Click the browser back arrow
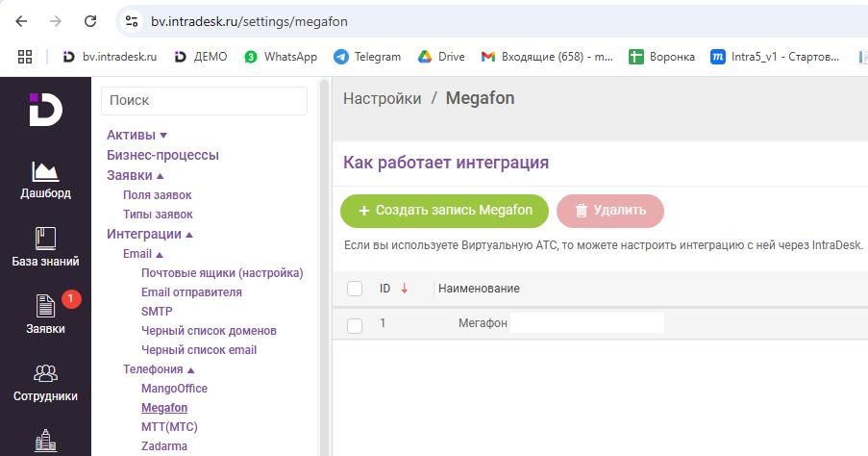This screenshot has width=868, height=456. click(21, 21)
